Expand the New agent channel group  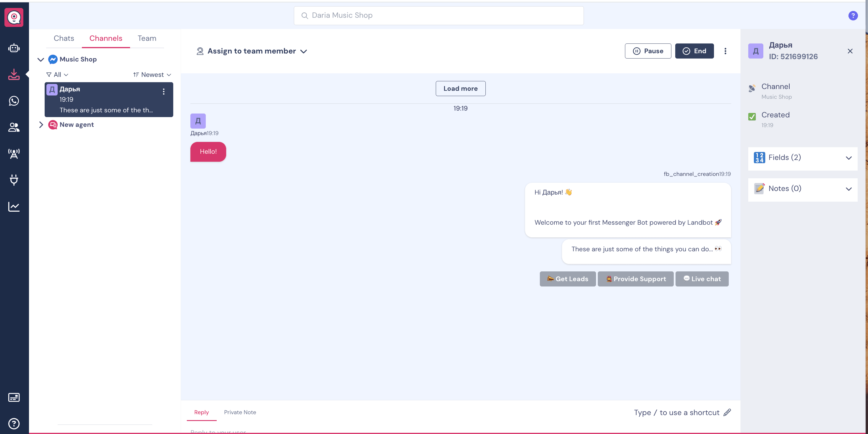pos(41,125)
